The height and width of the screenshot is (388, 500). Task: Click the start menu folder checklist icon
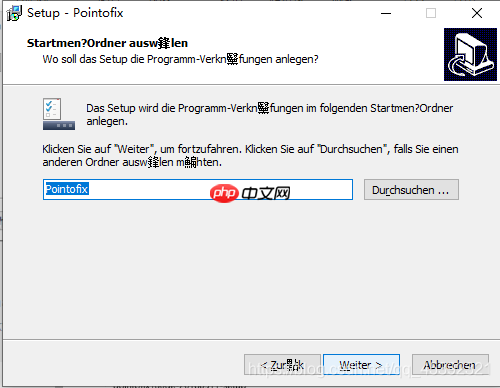click(x=59, y=114)
